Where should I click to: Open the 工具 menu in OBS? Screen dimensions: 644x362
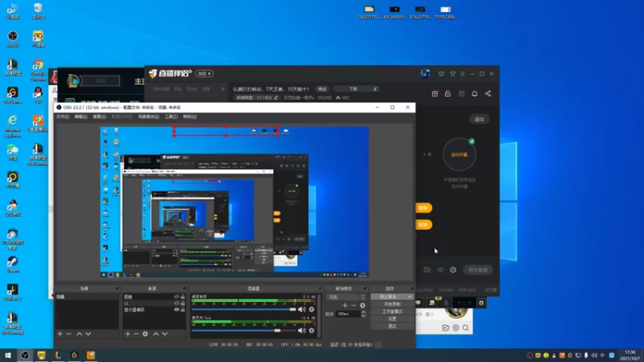(171, 117)
